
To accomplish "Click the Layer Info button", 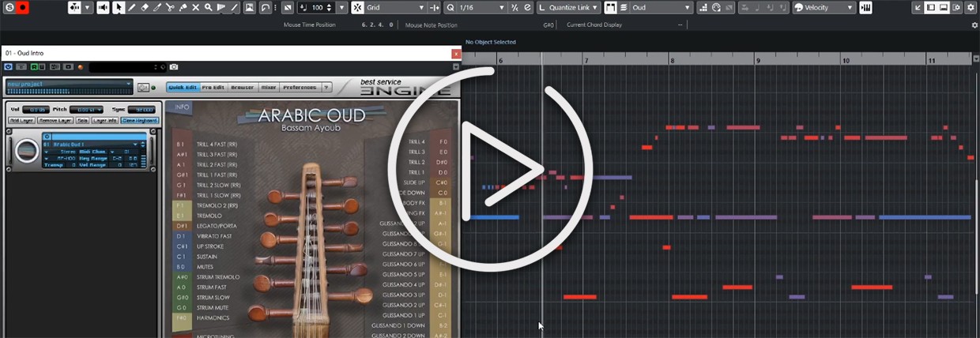I will pyautogui.click(x=105, y=121).
